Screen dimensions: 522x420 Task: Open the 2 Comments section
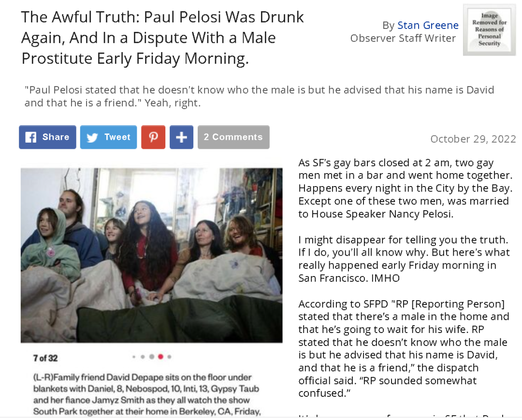pos(233,137)
